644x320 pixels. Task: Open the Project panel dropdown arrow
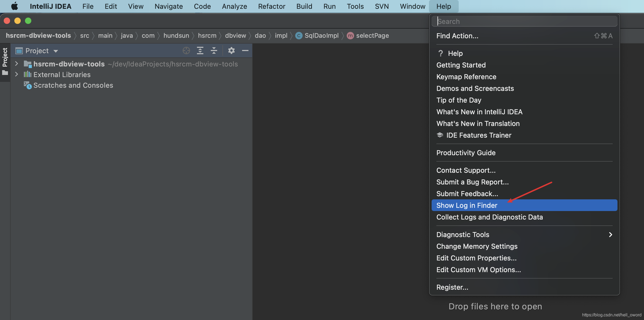click(55, 50)
